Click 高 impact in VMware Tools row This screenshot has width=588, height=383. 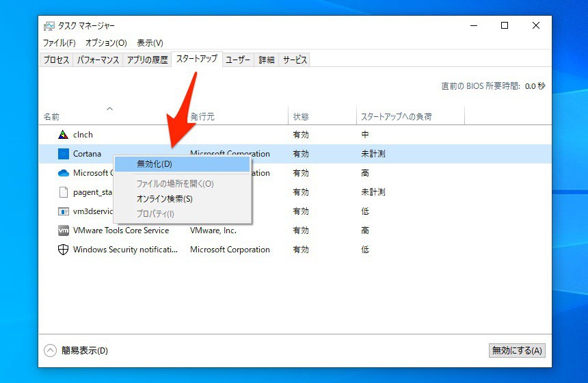[x=365, y=230]
